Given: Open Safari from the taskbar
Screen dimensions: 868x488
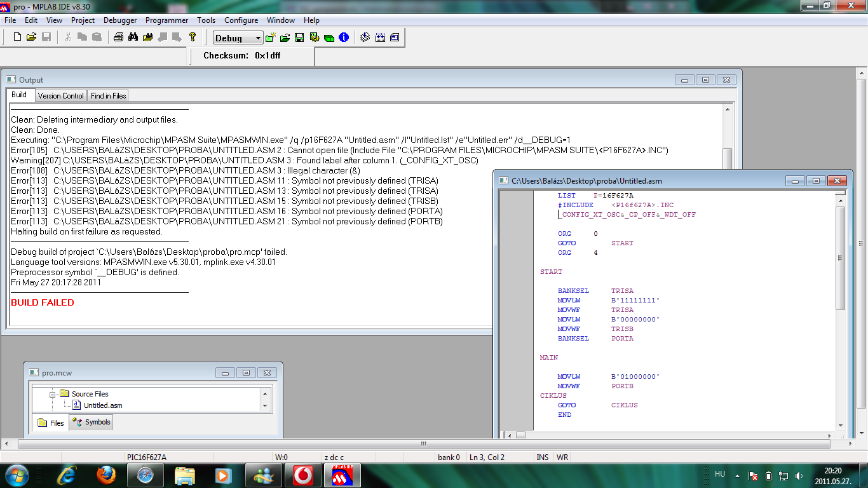Looking at the screenshot, I should tap(145, 475).
